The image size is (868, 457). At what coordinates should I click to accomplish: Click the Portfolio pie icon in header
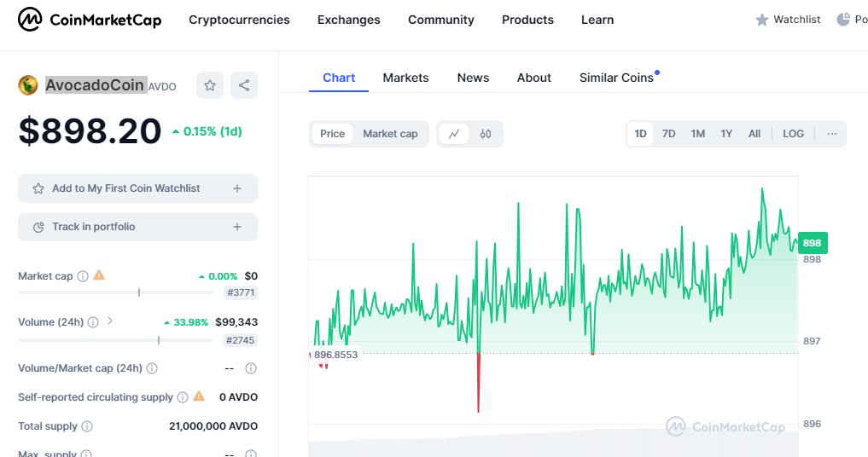click(843, 20)
